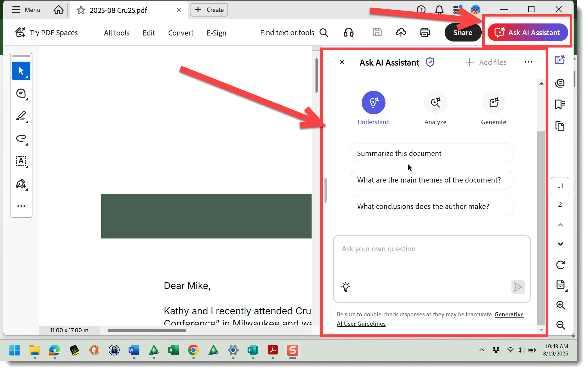The image size is (588, 372).
Task: Open the bookmarks panel icon
Action: coord(560,105)
